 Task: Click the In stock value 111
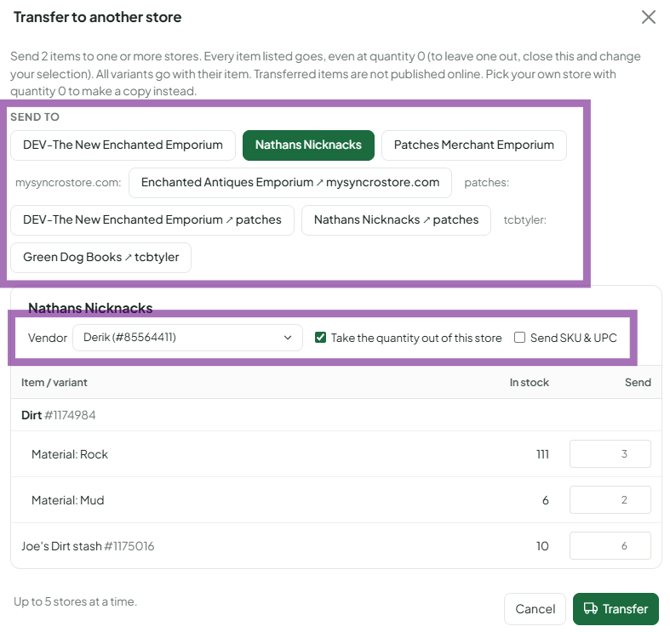coord(542,454)
